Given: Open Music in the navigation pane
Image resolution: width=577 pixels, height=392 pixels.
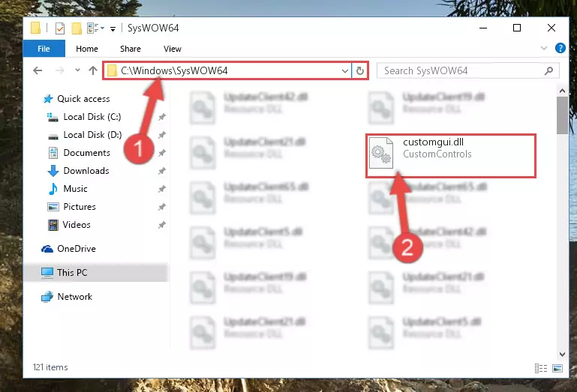Looking at the screenshot, I should [x=76, y=189].
